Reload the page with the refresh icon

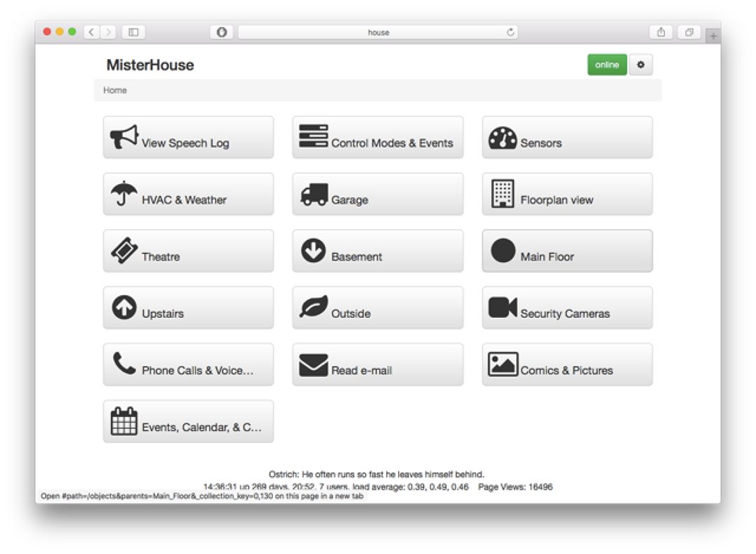click(510, 32)
